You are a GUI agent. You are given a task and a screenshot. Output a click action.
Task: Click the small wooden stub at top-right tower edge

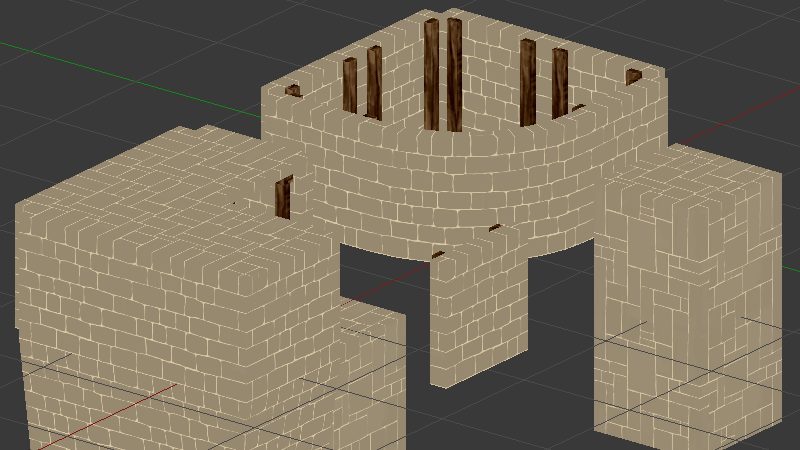[633, 76]
